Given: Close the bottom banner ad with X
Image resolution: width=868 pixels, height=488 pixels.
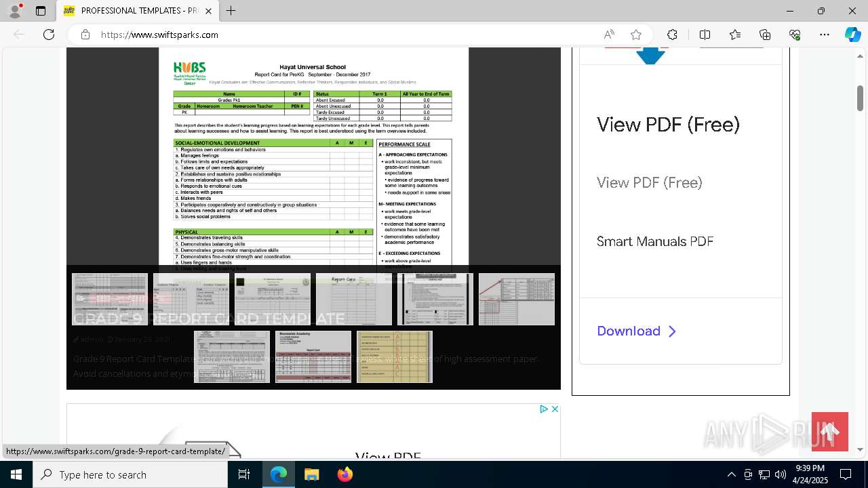Looking at the screenshot, I should (x=555, y=409).
